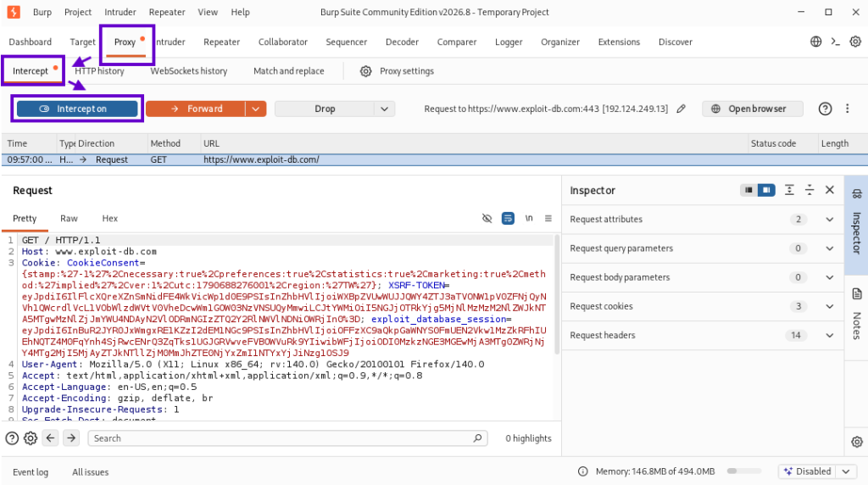Go to the next search match arrow

(x=71, y=438)
